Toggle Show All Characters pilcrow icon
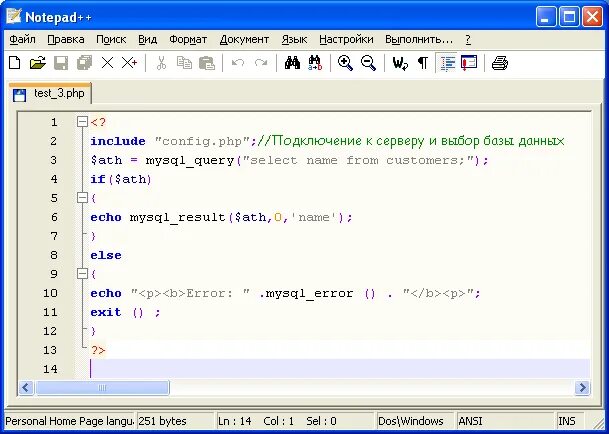Image resolution: width=609 pixels, height=434 pixels. point(423,63)
